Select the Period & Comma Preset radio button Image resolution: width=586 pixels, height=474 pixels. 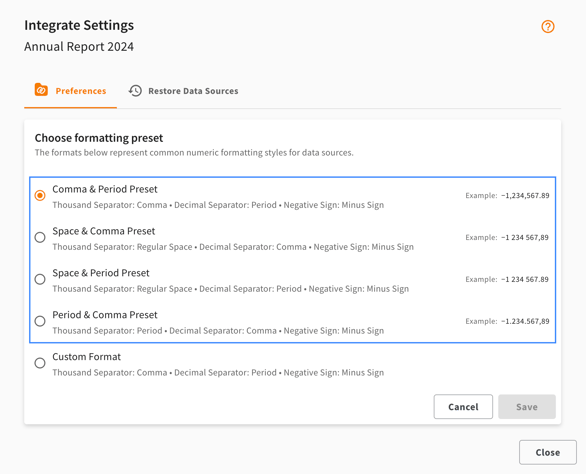pos(40,321)
